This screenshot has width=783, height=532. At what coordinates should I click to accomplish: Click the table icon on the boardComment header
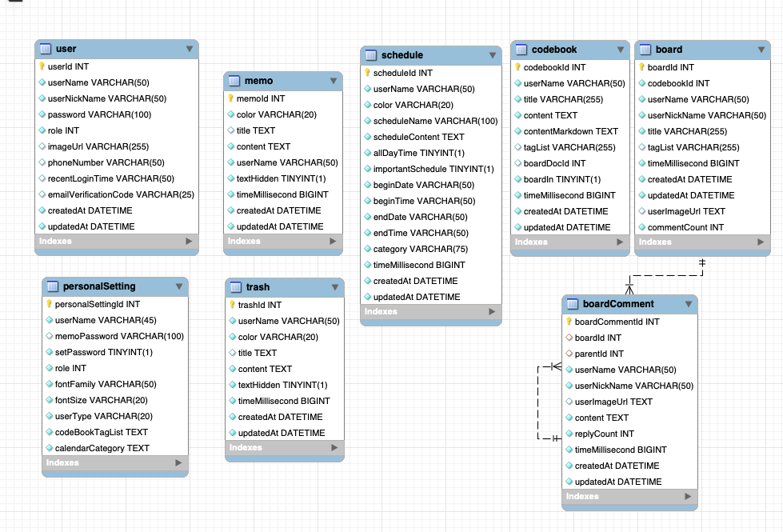pos(570,304)
